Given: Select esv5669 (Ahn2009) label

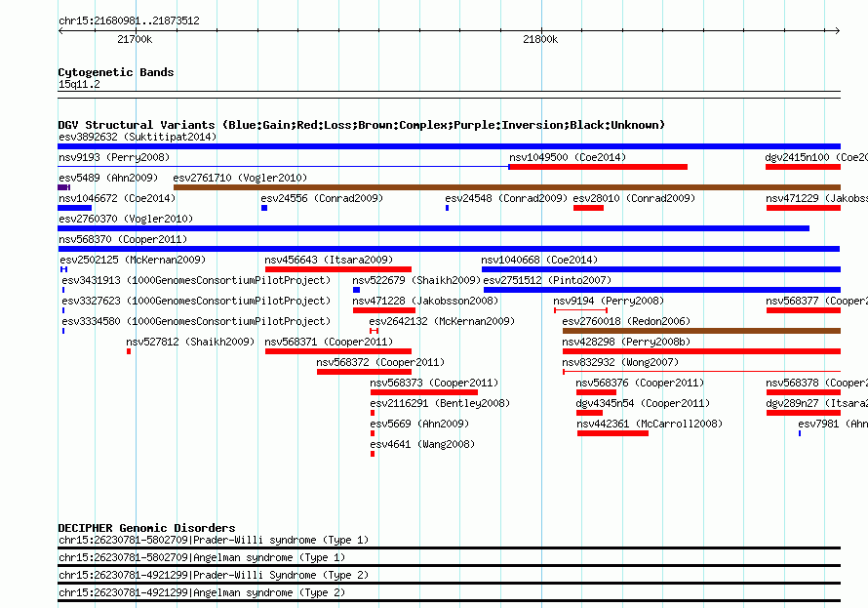Looking at the screenshot, I should pos(419,424).
